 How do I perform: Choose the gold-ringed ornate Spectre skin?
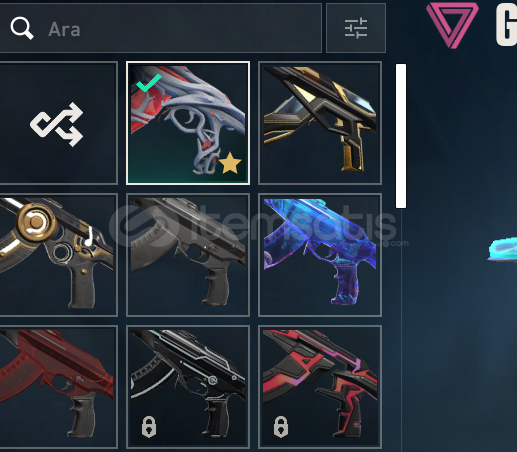click(x=58, y=255)
